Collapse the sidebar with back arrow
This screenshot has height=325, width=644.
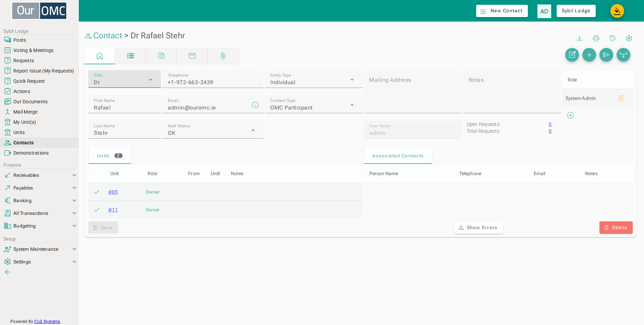[x=8, y=272]
